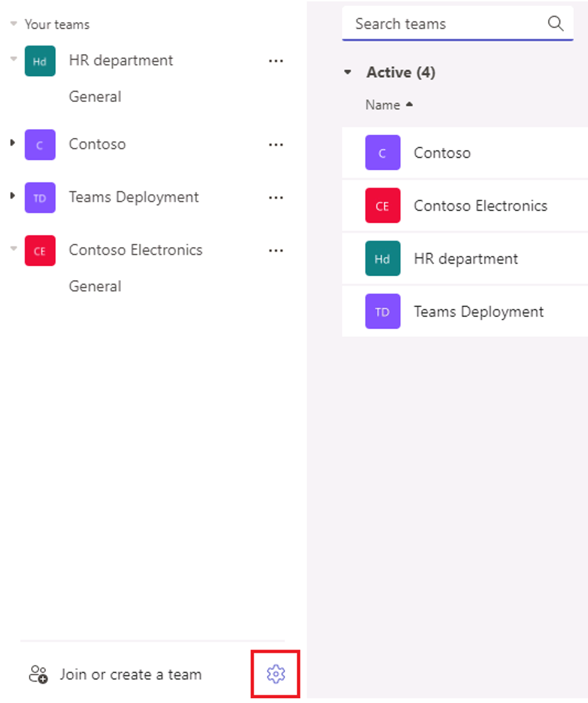Screen dimensions: 588x703
Task: Open Contoso Electronics row in Active list
Action: (465, 206)
